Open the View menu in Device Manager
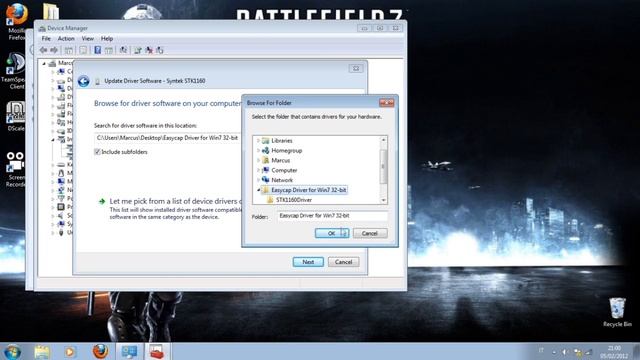Image resolution: width=640 pixels, height=360 pixels. [x=87, y=38]
